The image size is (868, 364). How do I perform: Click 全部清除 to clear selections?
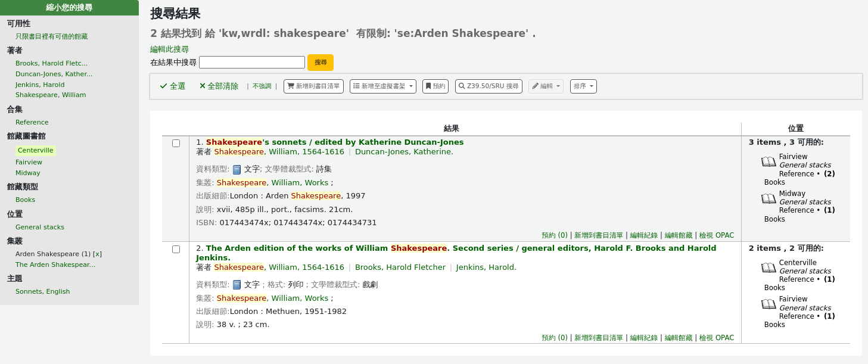tap(219, 86)
